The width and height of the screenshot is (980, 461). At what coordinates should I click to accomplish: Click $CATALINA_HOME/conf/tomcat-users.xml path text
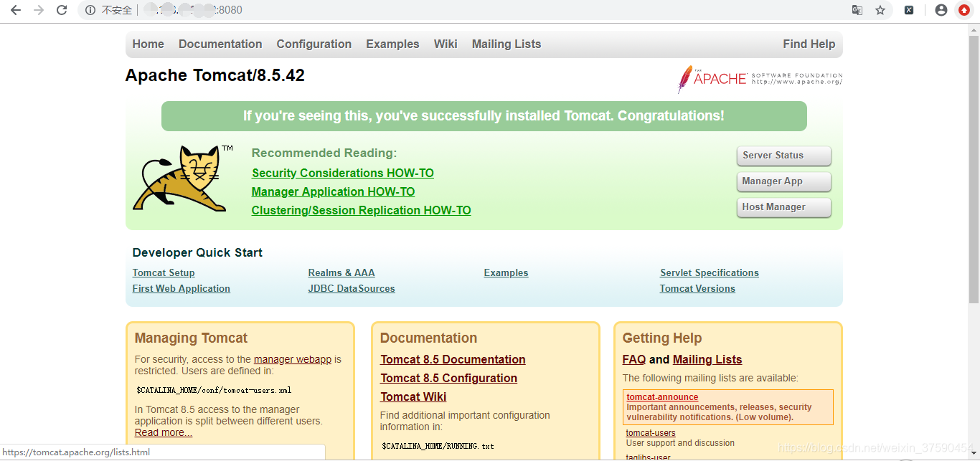pyautogui.click(x=214, y=390)
